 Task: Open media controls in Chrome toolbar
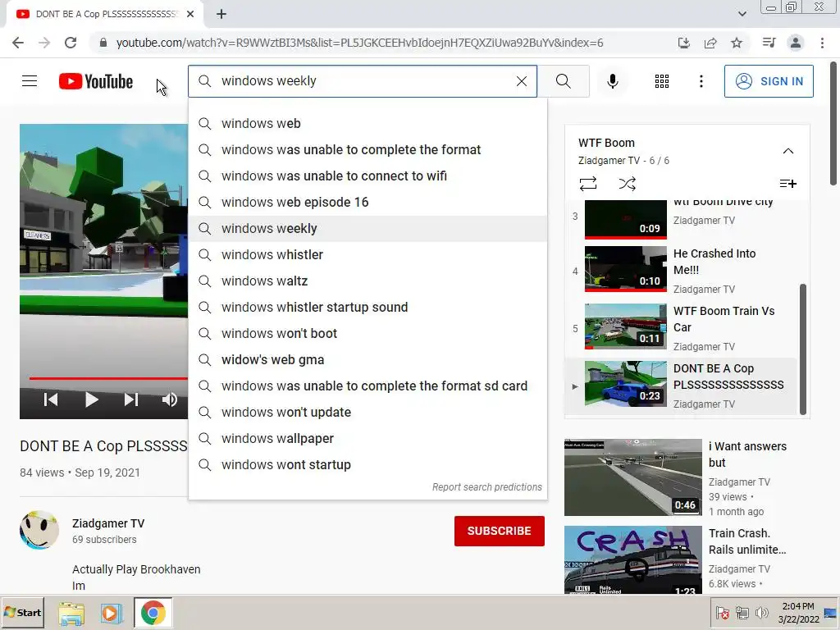pyautogui.click(x=769, y=43)
